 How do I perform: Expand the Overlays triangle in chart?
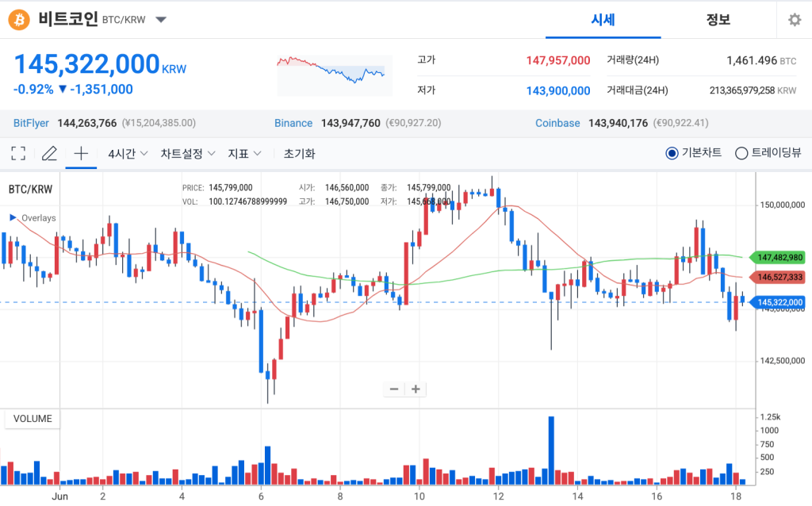[13, 217]
